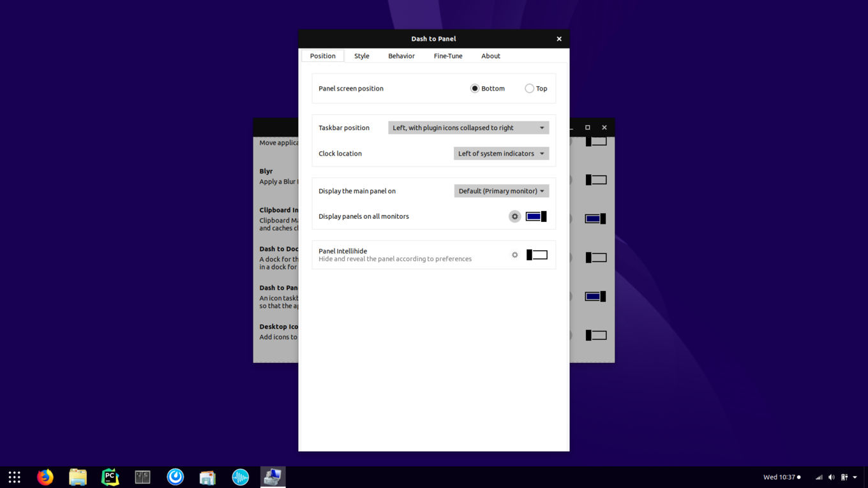Toggle Dash to Dock extension switch in background window
Viewport: 868px width, 488px height.
(x=596, y=258)
